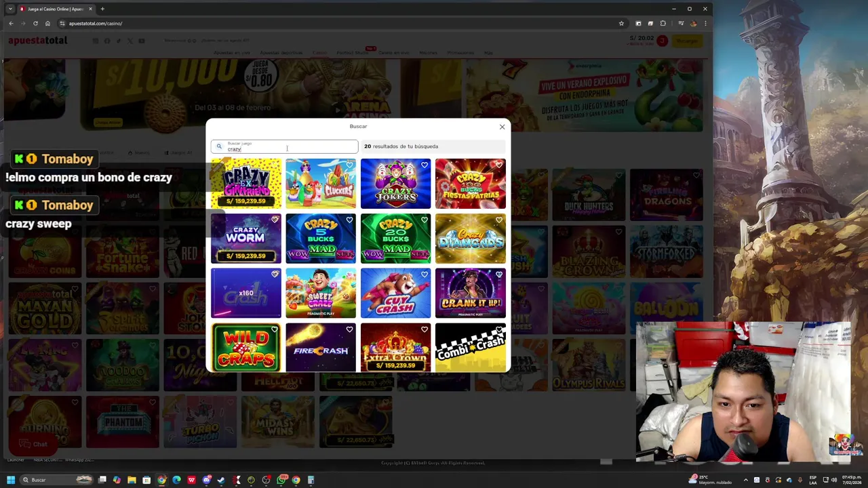Open Microsoft Store from the taskbar
Viewport: 868px width, 488px height.
point(146,480)
